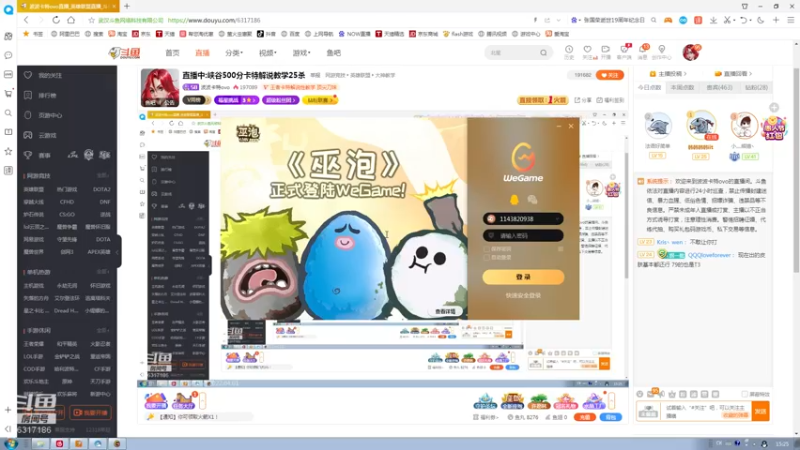
Task: Select the 直播 live nav item
Action: point(203,53)
